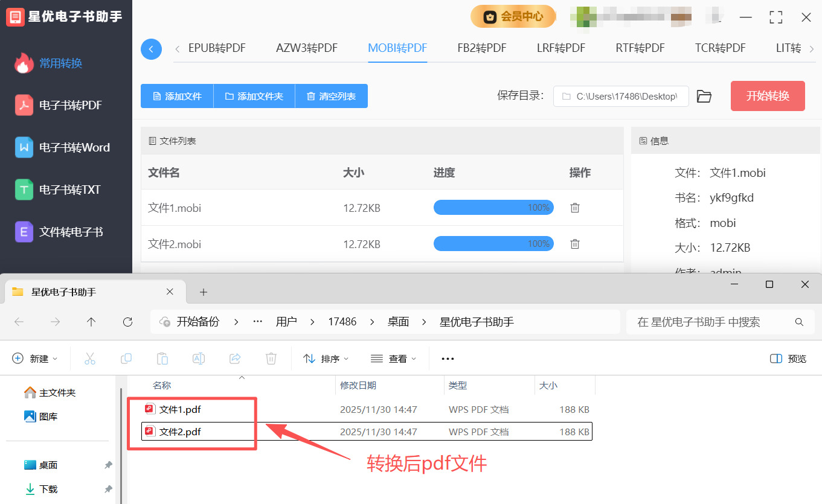Switch to the LRF转PDF tab
The width and height of the screenshot is (822, 504).
[561, 48]
